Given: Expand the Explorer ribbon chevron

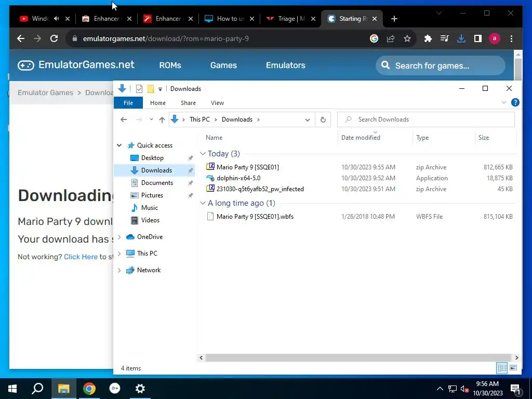Looking at the screenshot, I should [504, 102].
